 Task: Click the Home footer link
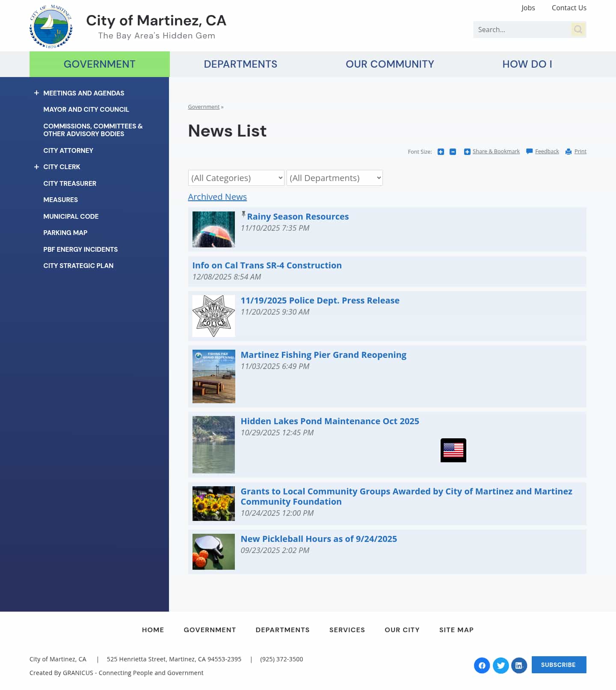[x=153, y=630]
